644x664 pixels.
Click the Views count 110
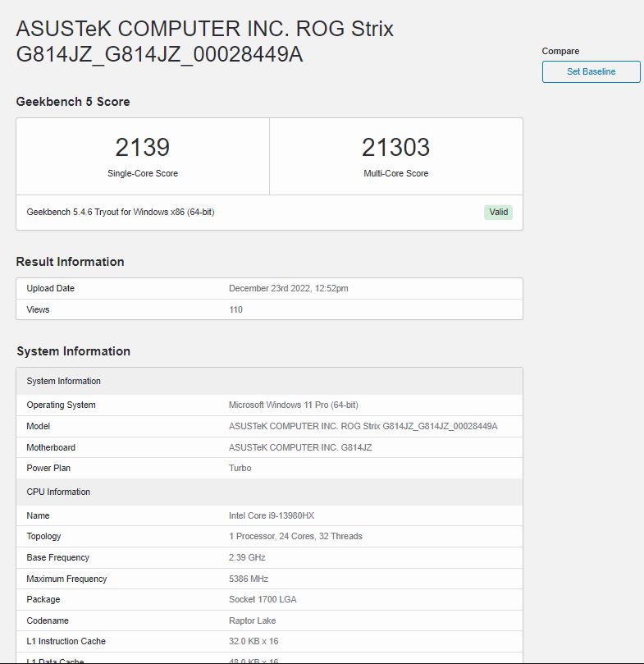click(235, 309)
